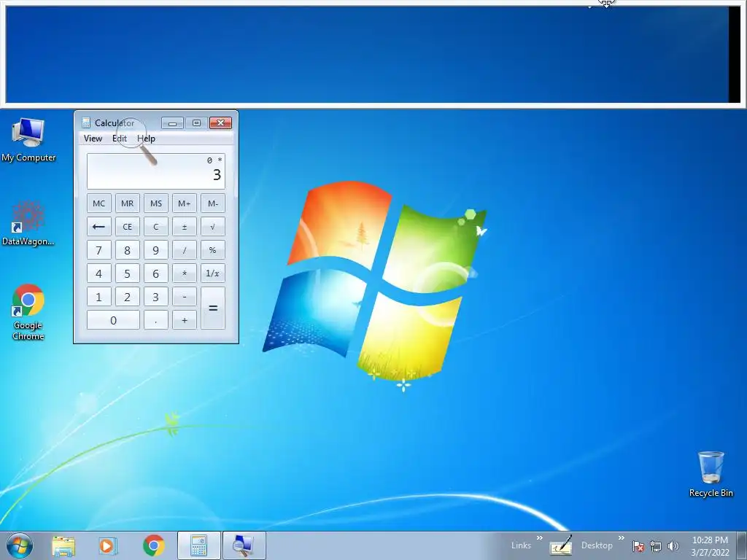
Task: Open the Calculator View menu
Action: [93, 139]
